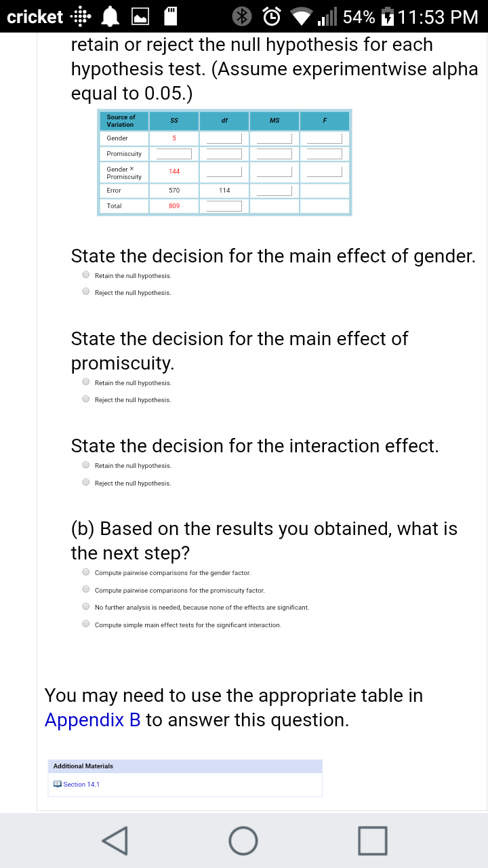Viewport: 488px width, 868px height.
Task: Open recent apps with square button
Action: tap(372, 840)
